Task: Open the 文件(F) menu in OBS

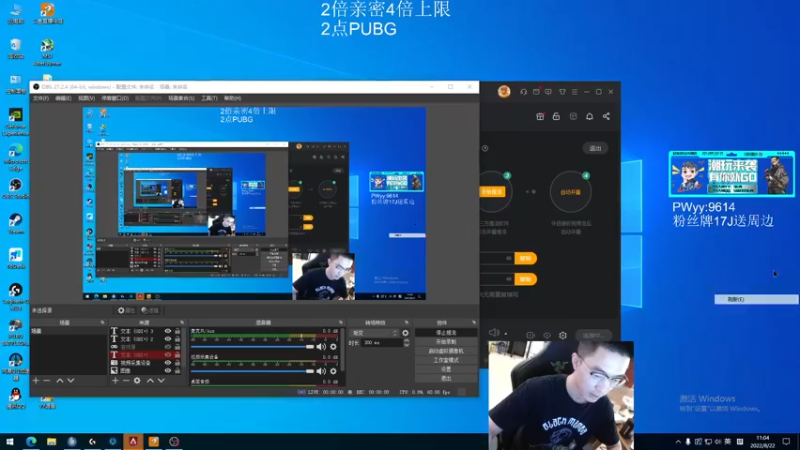Action: point(40,98)
